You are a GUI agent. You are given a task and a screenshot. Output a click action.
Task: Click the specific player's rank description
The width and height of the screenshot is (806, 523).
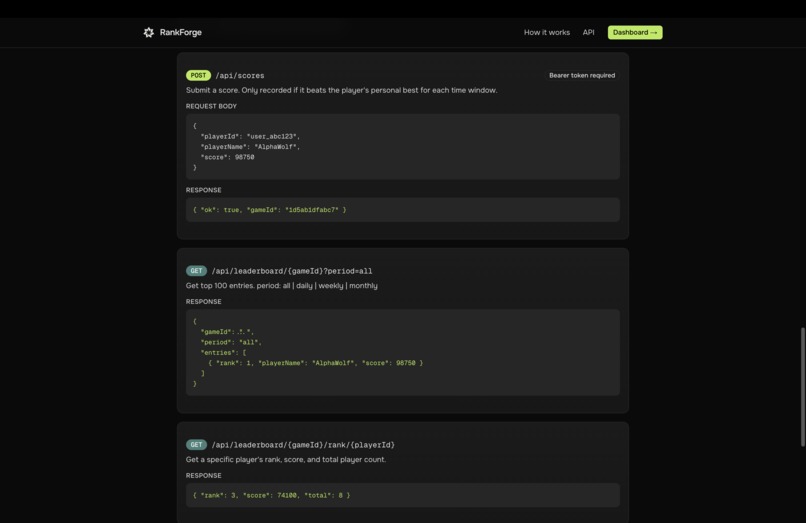point(286,459)
